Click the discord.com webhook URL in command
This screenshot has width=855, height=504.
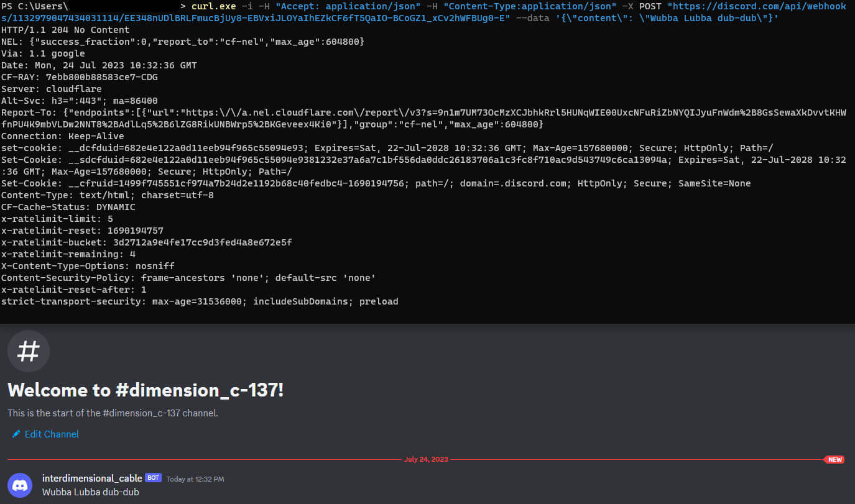[424, 12]
